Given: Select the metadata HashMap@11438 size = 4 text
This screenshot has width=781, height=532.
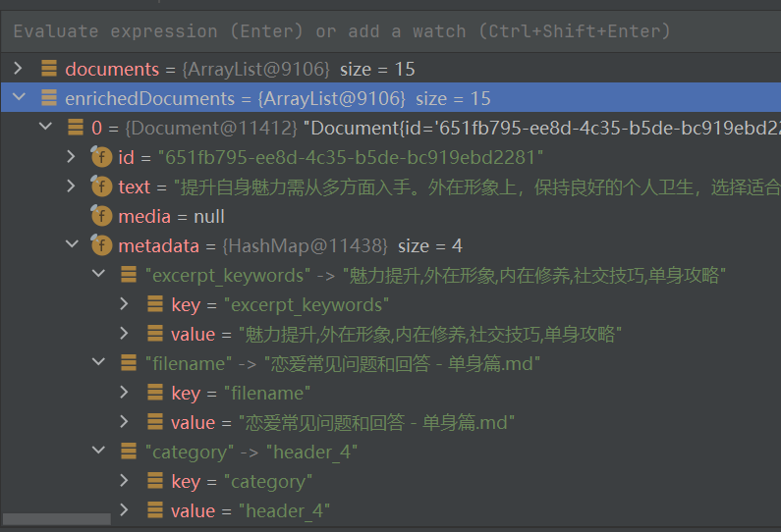Looking at the screenshot, I should pyautogui.click(x=291, y=245).
